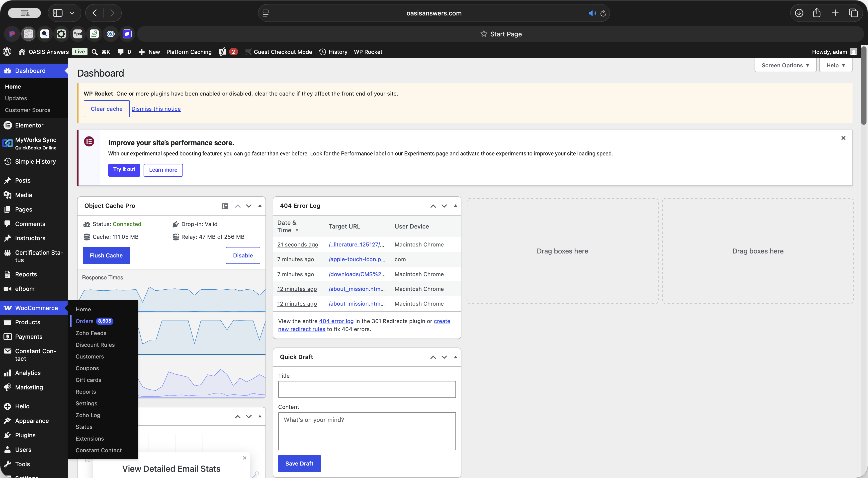868x478 pixels.
Task: Go to Updates under Dashboard
Action: coord(16,98)
